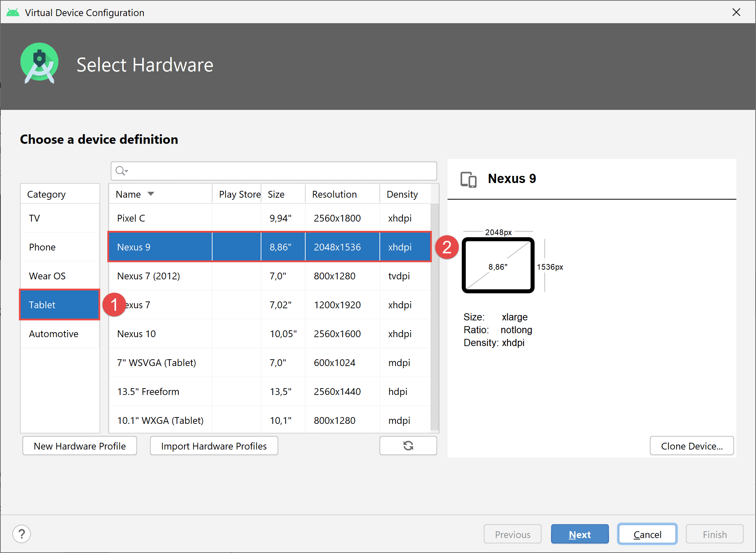756x553 pixels.
Task: Sort devices by Name column arrow
Action: [151, 194]
